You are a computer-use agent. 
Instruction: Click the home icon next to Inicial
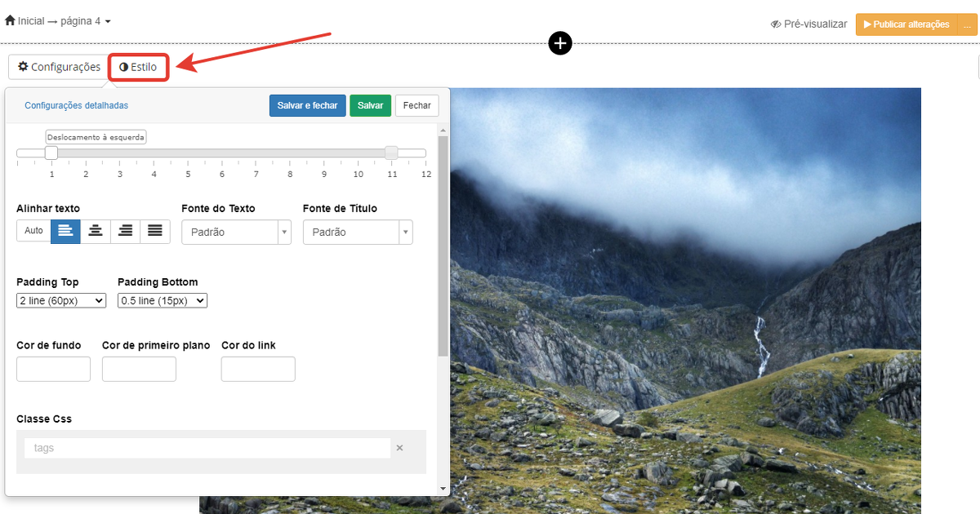click(10, 20)
